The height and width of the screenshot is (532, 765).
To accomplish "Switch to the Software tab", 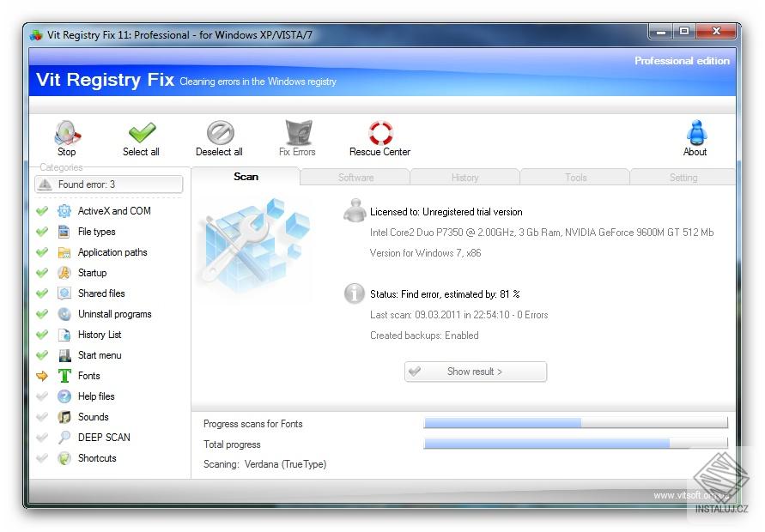I will [x=355, y=178].
